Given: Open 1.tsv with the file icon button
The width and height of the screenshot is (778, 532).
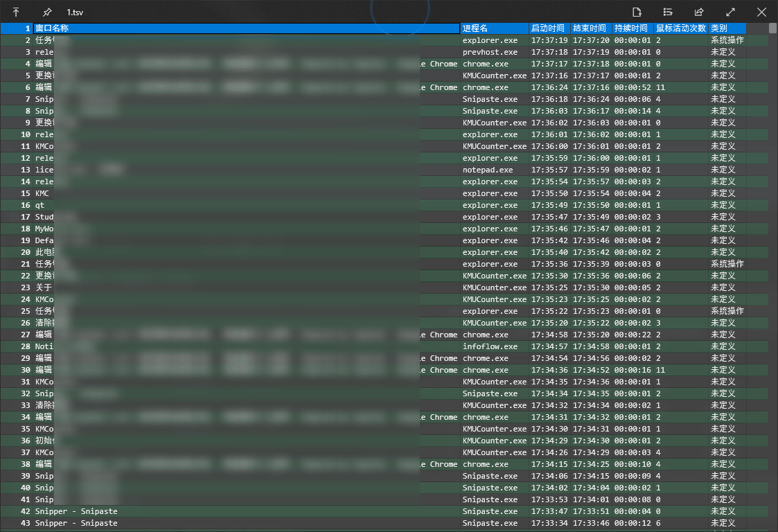Looking at the screenshot, I should coord(637,12).
